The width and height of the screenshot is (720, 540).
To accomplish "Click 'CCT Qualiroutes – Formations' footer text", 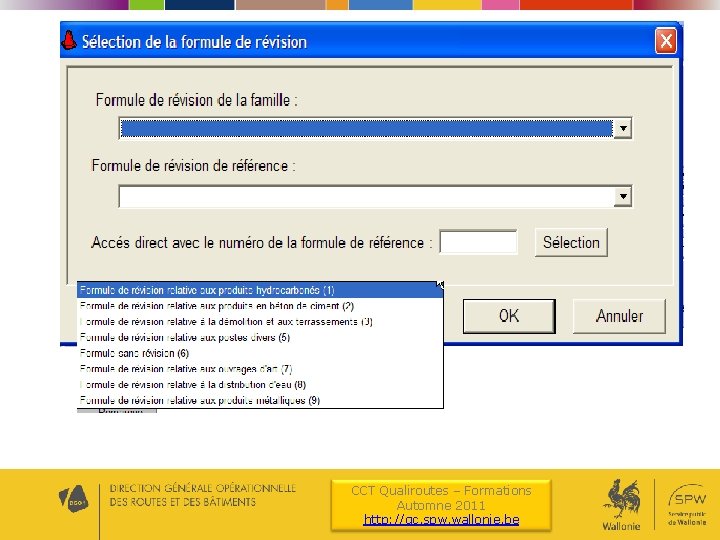I will [x=441, y=491].
